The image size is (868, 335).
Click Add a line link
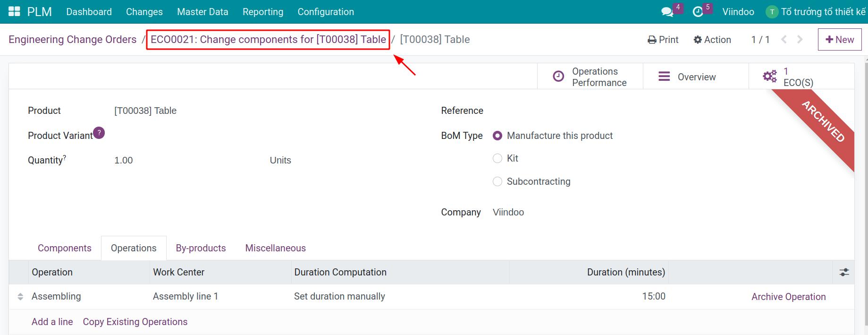pos(52,322)
